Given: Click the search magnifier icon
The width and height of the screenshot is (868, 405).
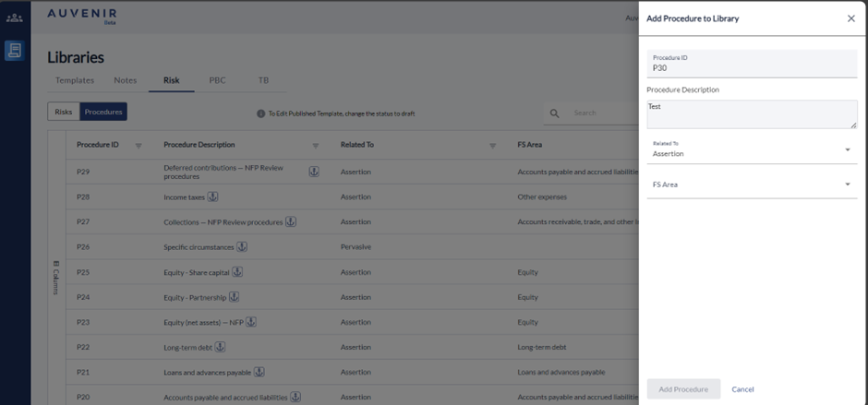Looking at the screenshot, I should (555, 113).
